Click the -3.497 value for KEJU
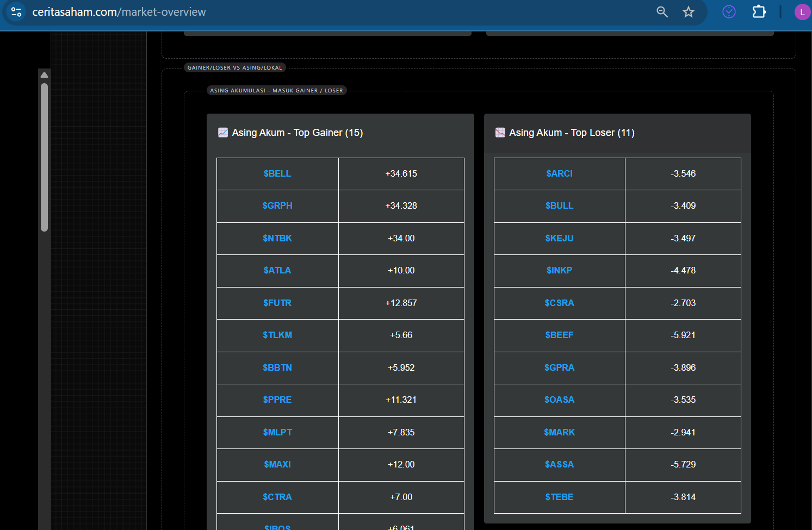812x530 pixels. coord(683,239)
